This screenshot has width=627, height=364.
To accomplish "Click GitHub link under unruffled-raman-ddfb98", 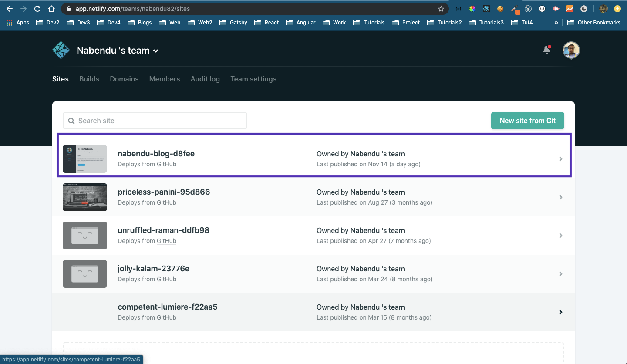I will pos(166,241).
